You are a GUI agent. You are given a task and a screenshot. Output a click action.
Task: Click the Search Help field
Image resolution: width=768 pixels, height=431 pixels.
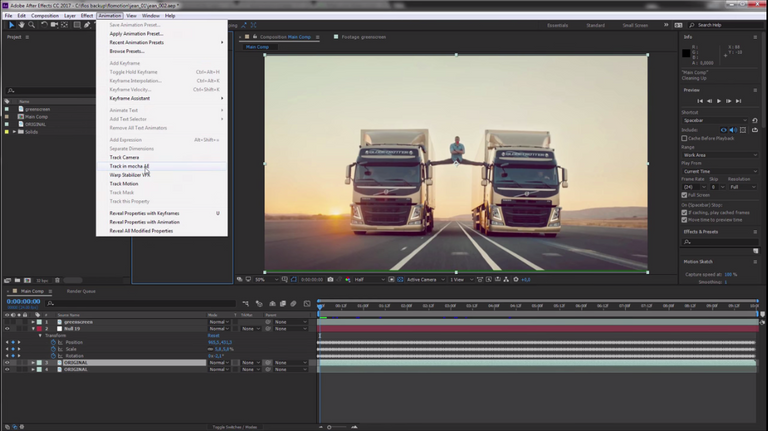pos(726,25)
